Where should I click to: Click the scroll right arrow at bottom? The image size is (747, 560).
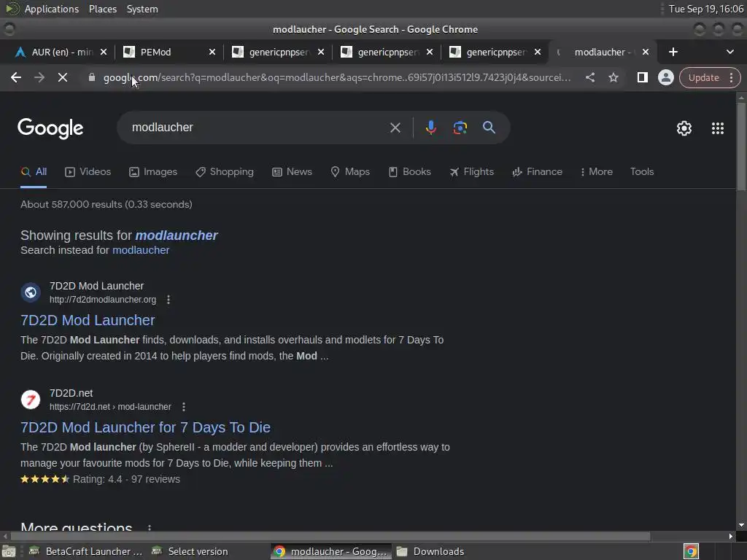731,536
